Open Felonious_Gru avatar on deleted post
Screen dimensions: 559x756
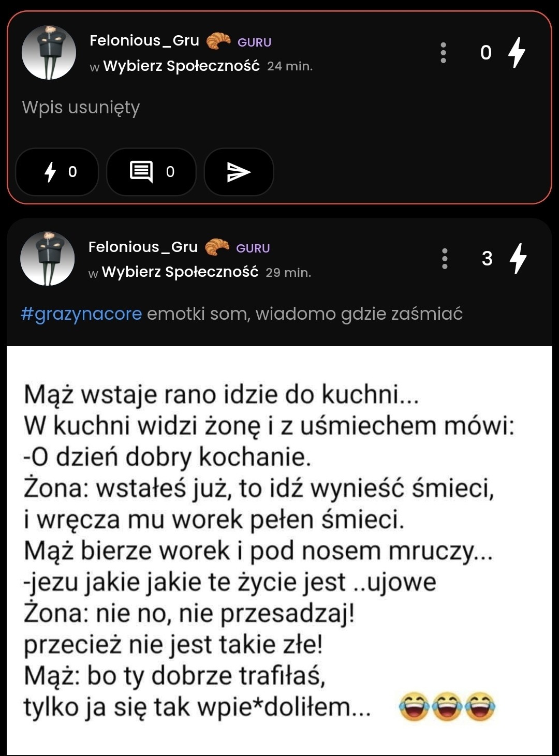coord(49,53)
